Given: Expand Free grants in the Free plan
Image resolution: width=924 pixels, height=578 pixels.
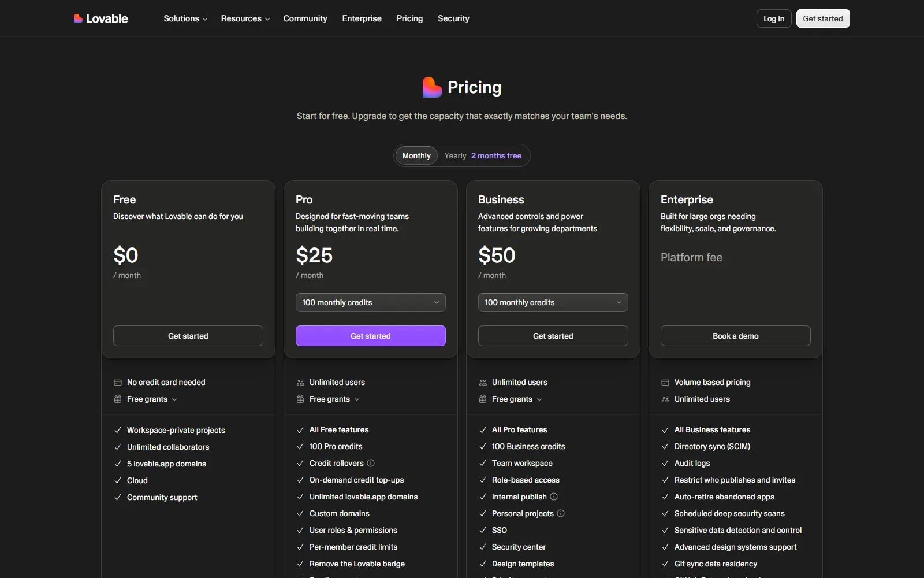Looking at the screenshot, I should 152,399.
